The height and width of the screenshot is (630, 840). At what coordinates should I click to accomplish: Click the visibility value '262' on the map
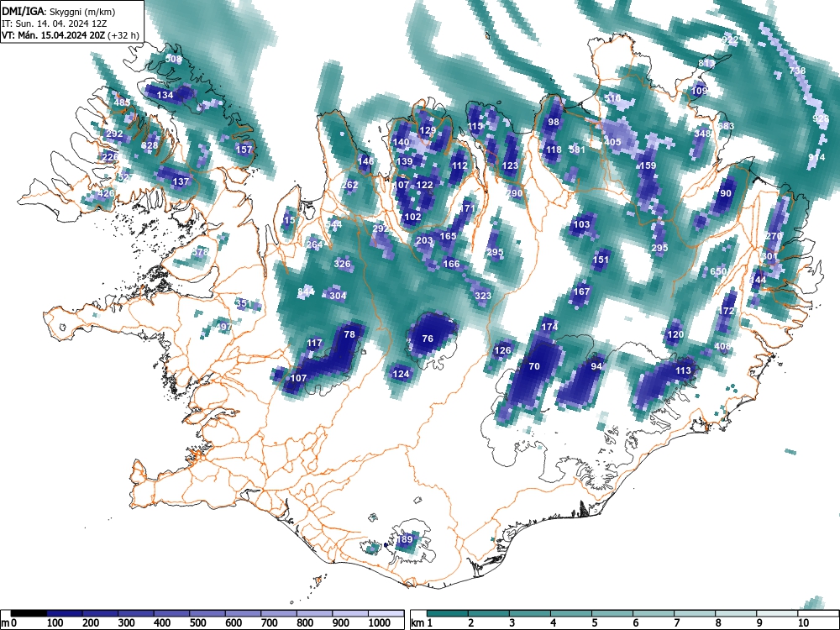pyautogui.click(x=349, y=185)
